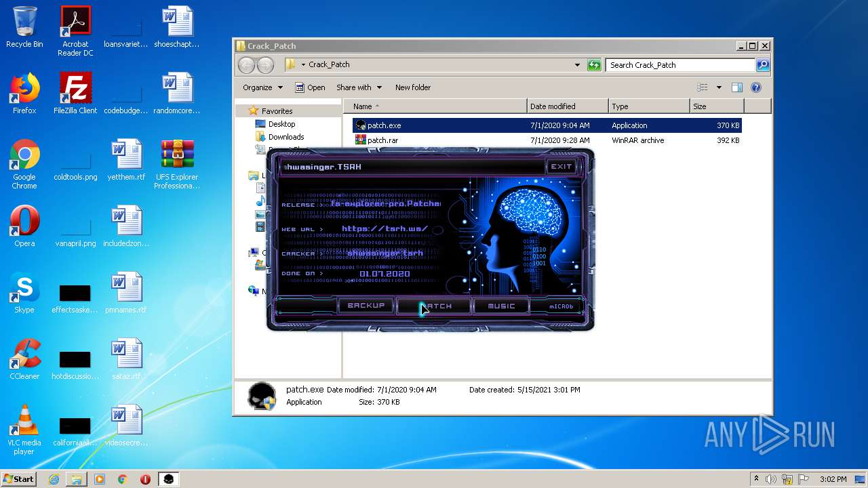The image size is (868, 488).
Task: Expand the address bar history dropdown
Action: click(577, 65)
